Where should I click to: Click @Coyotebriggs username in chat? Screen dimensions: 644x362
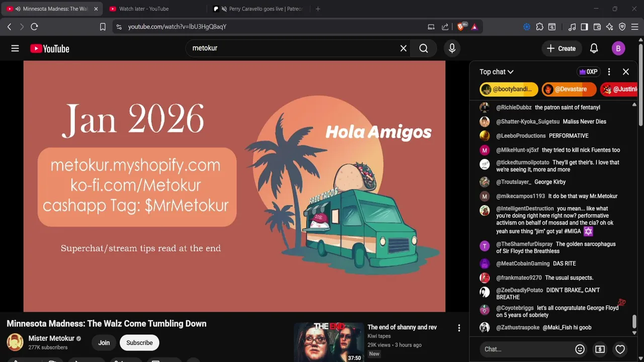[x=515, y=308]
